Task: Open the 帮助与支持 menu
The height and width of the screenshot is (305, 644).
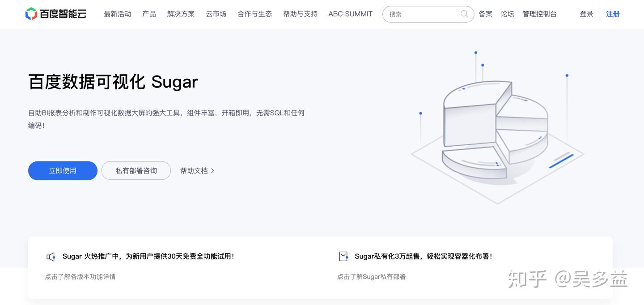Action: coord(300,14)
